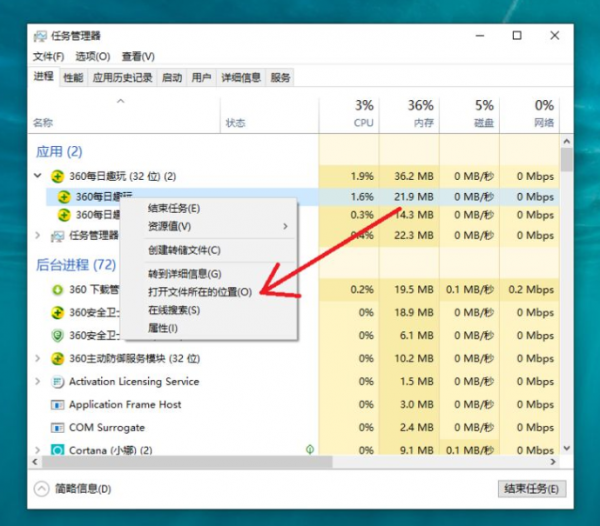600x526 pixels.
Task: Click the COM Surrogate icon
Action: (x=57, y=427)
